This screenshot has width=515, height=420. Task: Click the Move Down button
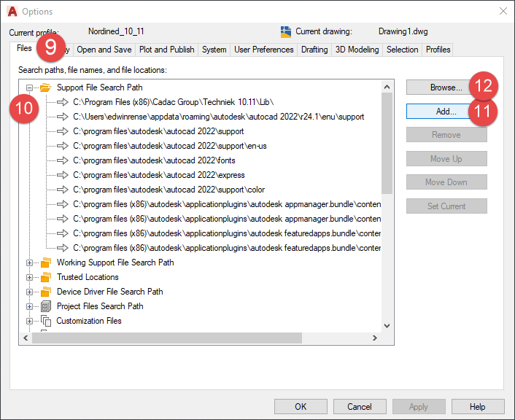pyautogui.click(x=446, y=182)
